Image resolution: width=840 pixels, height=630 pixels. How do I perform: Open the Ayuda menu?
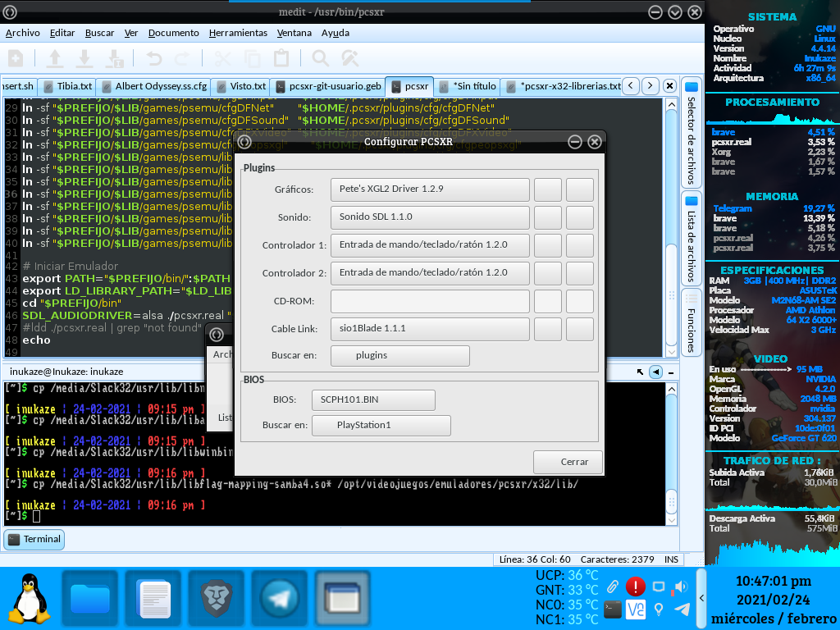click(336, 33)
